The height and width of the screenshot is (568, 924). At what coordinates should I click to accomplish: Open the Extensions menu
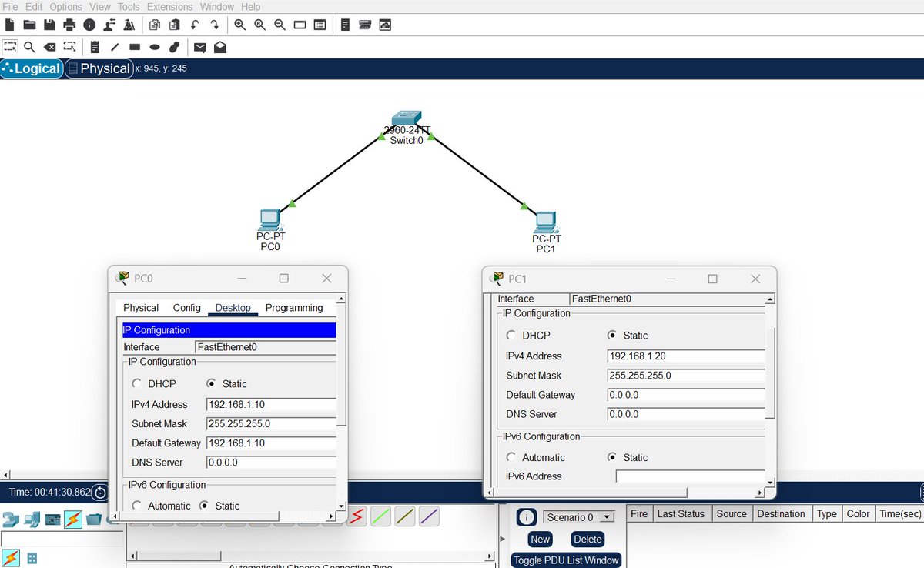pyautogui.click(x=169, y=7)
